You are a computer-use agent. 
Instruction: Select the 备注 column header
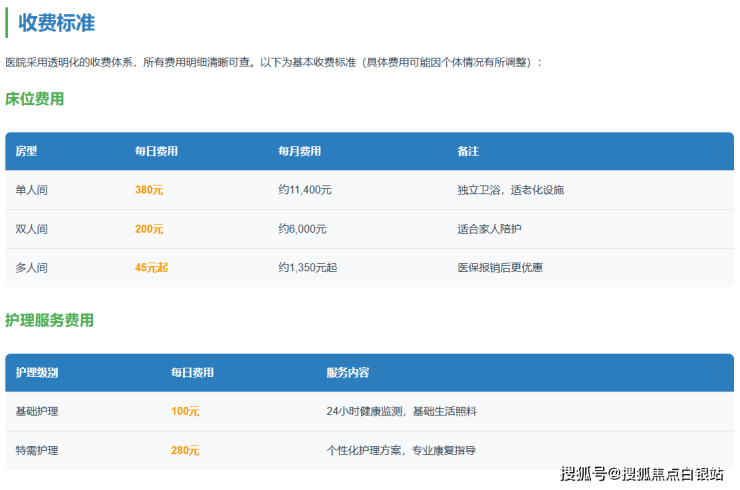pyautogui.click(x=468, y=151)
